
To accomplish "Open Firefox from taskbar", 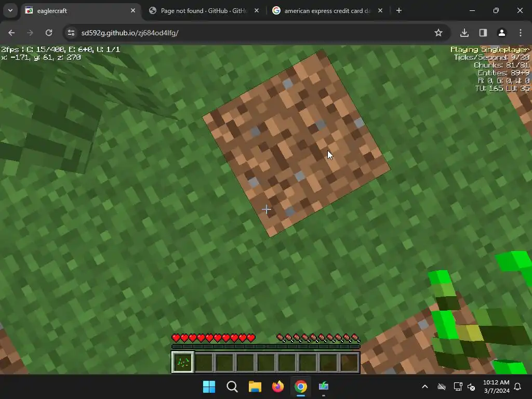I will click(278, 387).
